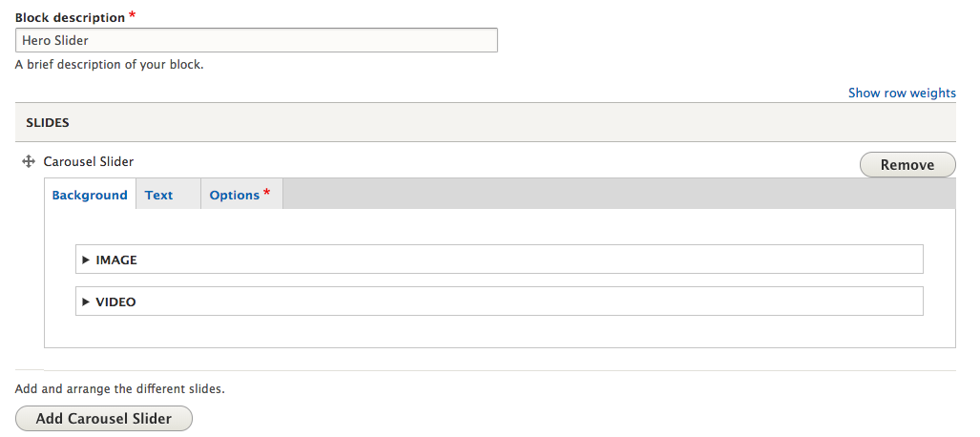Screen dimensions: 980x437
Task: Focus the Block description text field
Action: click(x=257, y=40)
